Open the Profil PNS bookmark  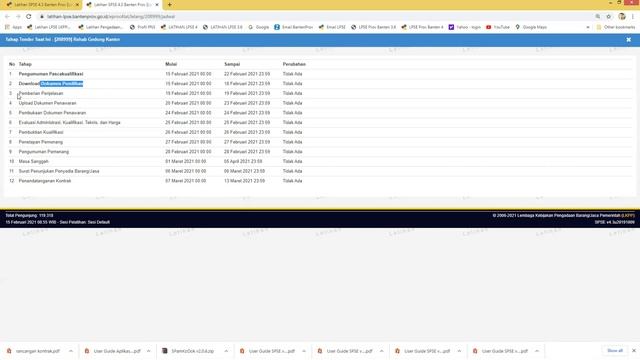click(x=142, y=27)
